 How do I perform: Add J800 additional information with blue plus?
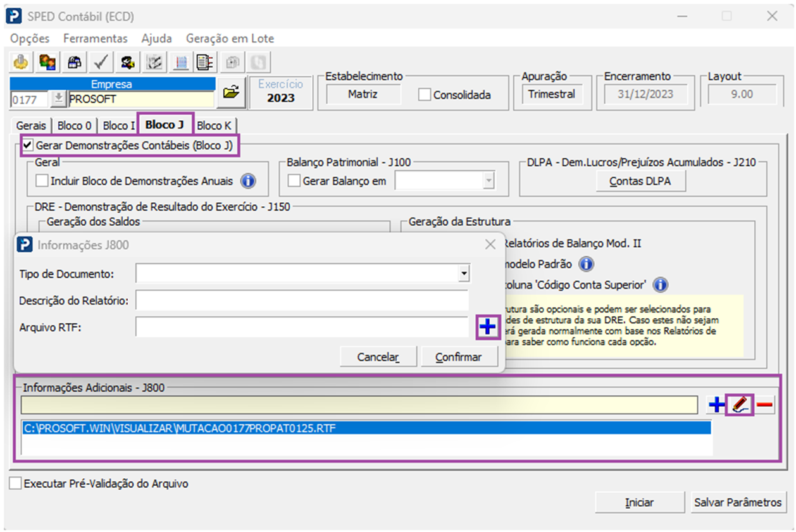[716, 405]
